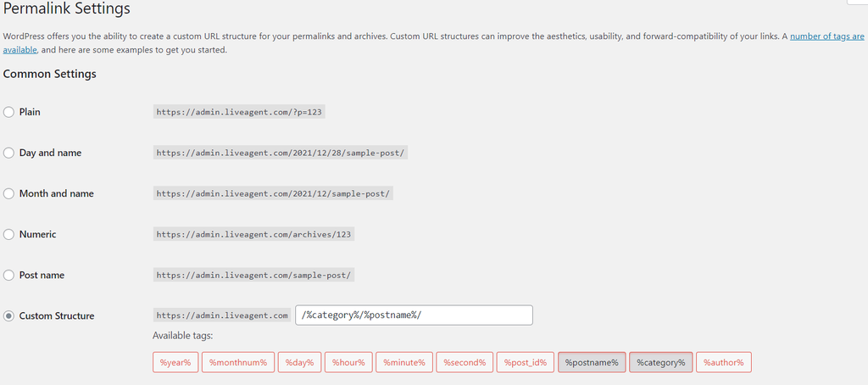This screenshot has height=385, width=868.
Task: Remove the active %postname% tag
Action: [x=592, y=362]
